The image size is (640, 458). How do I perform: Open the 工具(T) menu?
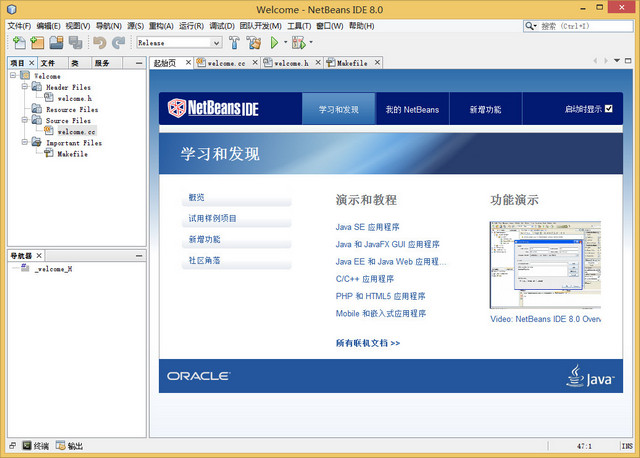299,26
